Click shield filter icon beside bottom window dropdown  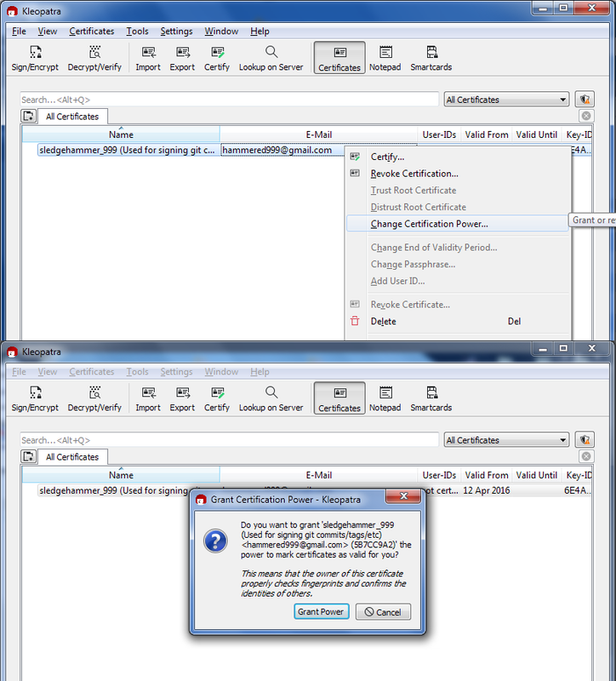click(x=585, y=440)
